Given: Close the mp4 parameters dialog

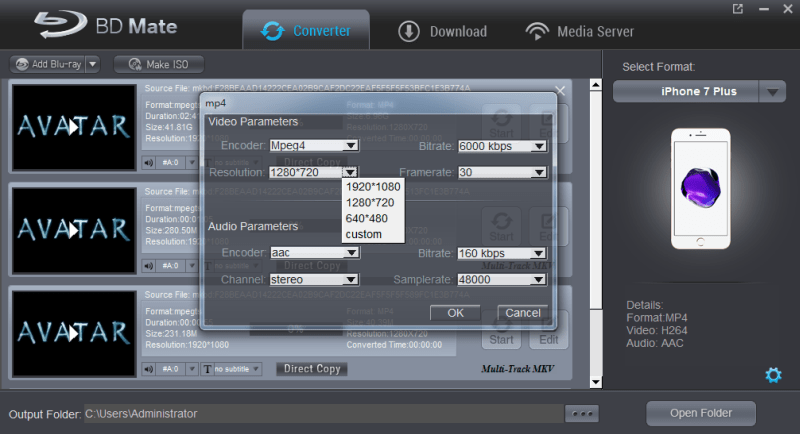Looking at the screenshot, I should point(560,91).
